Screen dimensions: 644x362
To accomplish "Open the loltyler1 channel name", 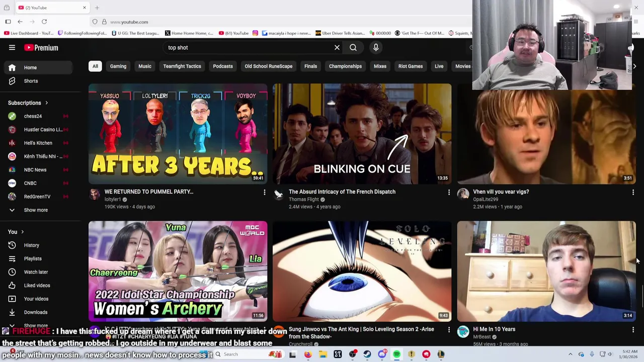I will (113, 200).
